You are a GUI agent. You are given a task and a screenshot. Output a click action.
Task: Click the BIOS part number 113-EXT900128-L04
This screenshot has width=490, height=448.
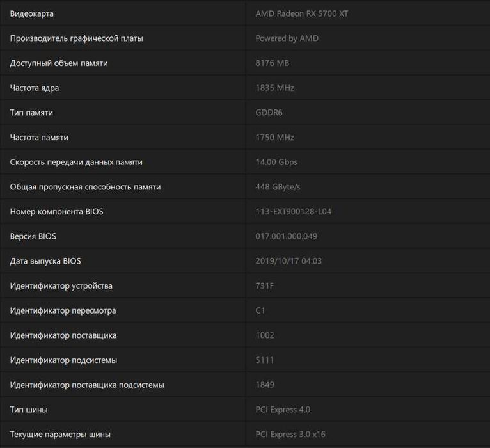[293, 212]
